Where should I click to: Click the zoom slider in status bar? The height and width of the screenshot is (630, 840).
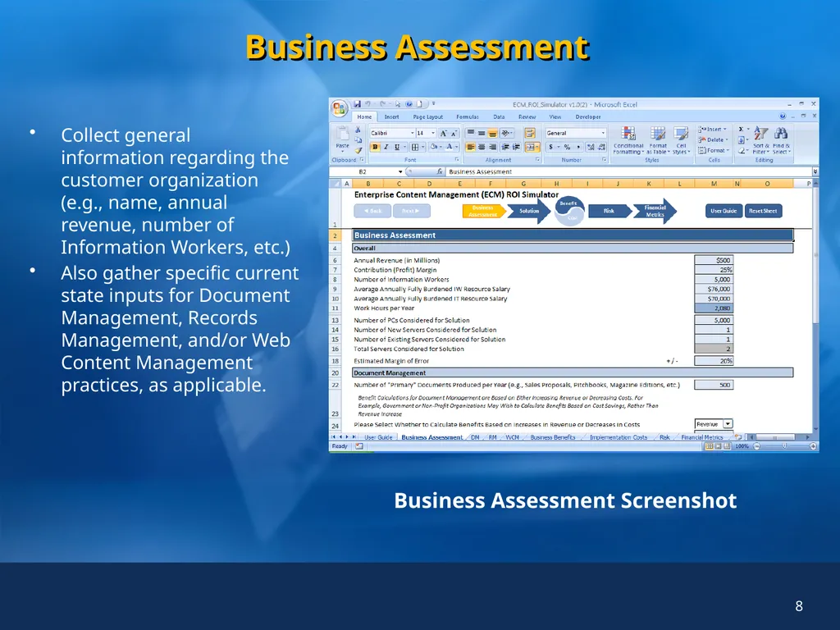click(x=784, y=446)
